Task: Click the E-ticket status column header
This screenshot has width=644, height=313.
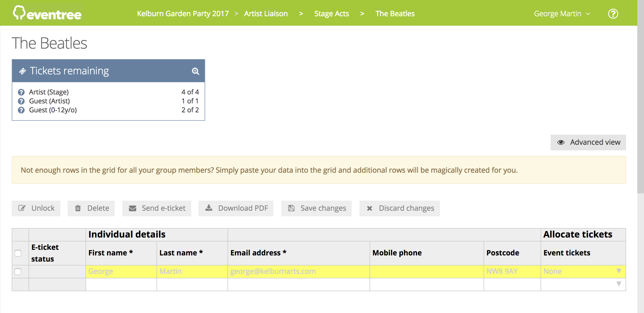Action: pyautogui.click(x=57, y=253)
